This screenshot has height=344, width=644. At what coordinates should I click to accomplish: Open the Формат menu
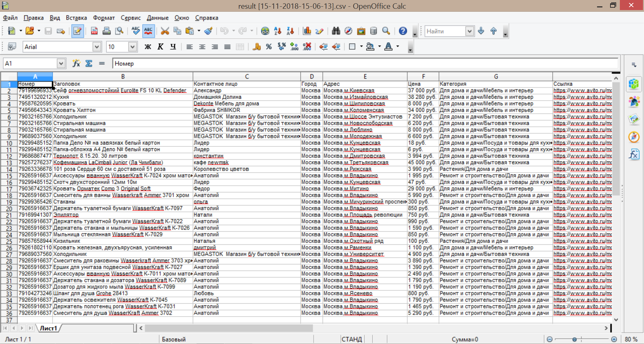click(x=104, y=18)
